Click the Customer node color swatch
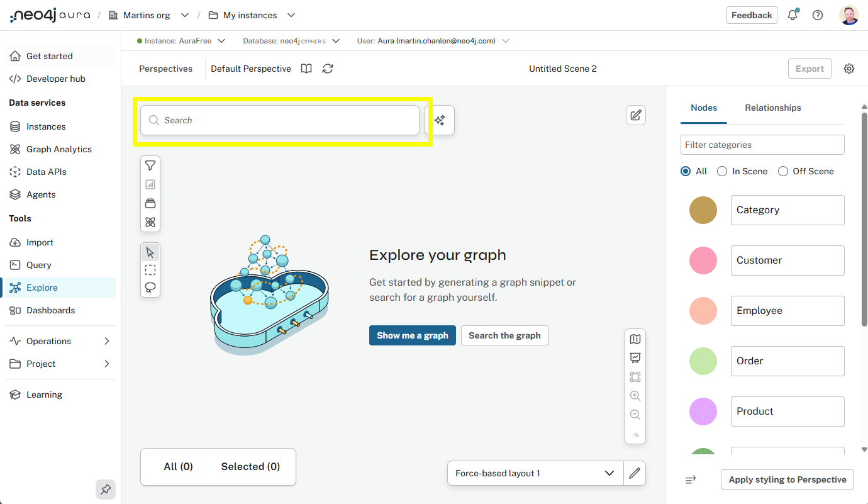 [x=703, y=260]
